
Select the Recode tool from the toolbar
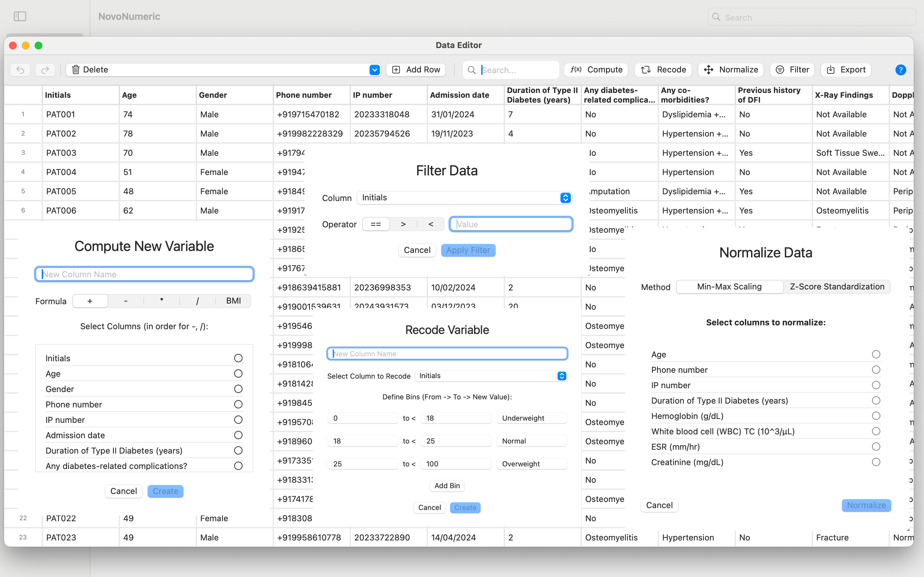point(663,70)
